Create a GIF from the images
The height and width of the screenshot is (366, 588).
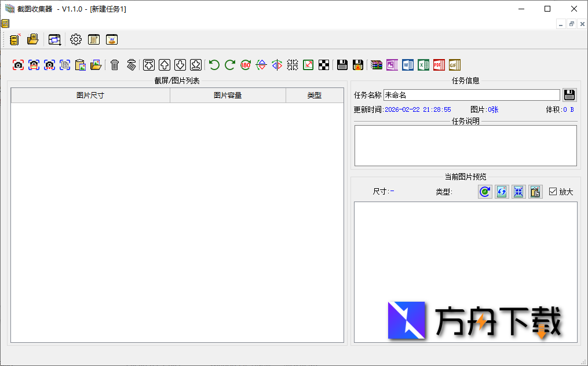point(455,65)
